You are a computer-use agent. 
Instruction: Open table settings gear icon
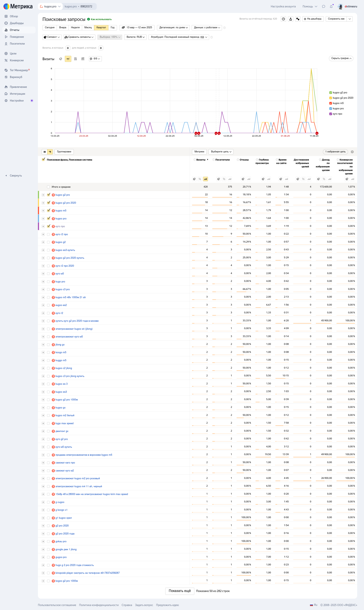pos(352,152)
